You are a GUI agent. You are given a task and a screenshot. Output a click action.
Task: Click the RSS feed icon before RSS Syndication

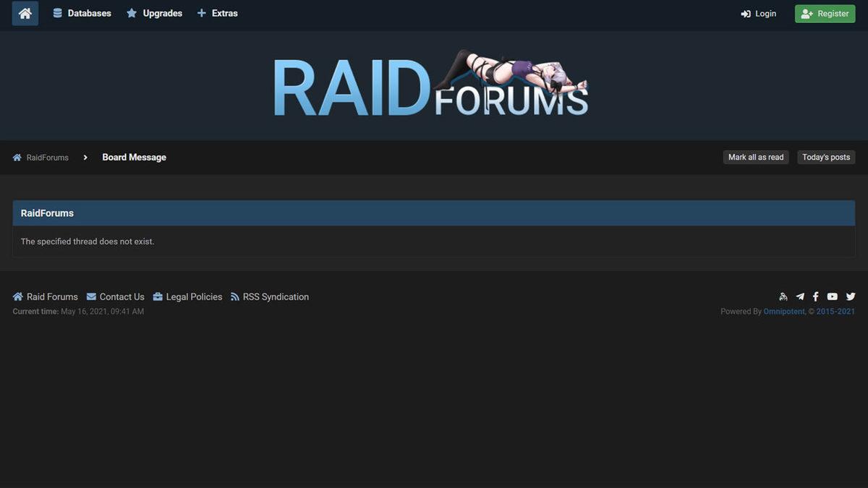(x=234, y=296)
